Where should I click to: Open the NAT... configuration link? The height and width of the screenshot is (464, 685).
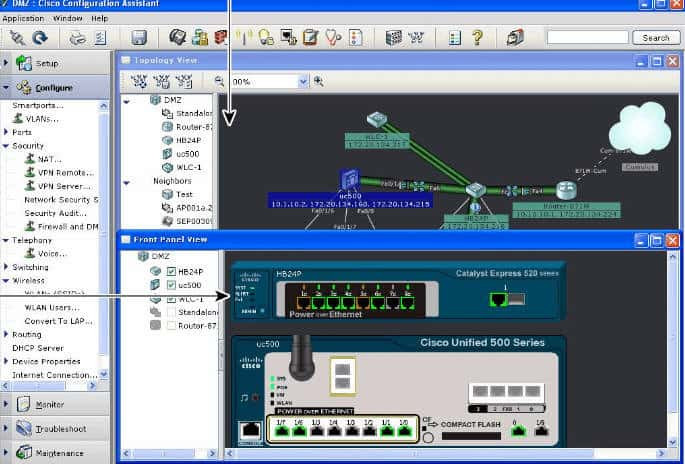pos(49,159)
